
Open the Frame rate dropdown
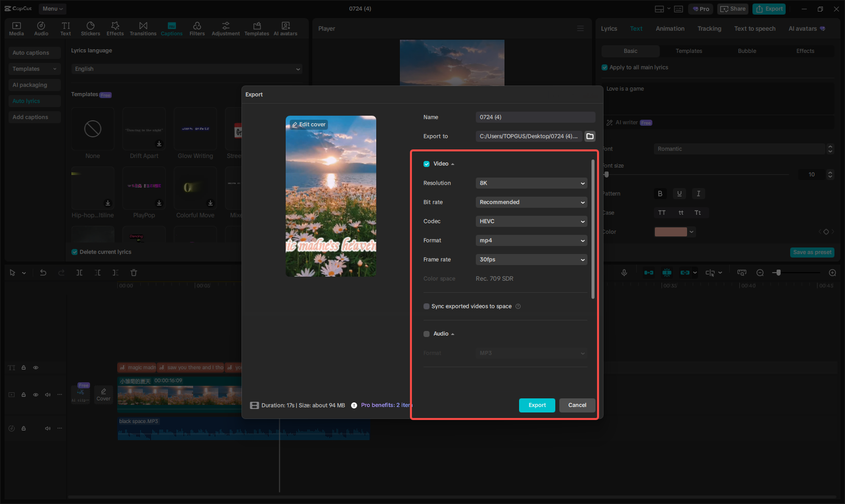531,260
